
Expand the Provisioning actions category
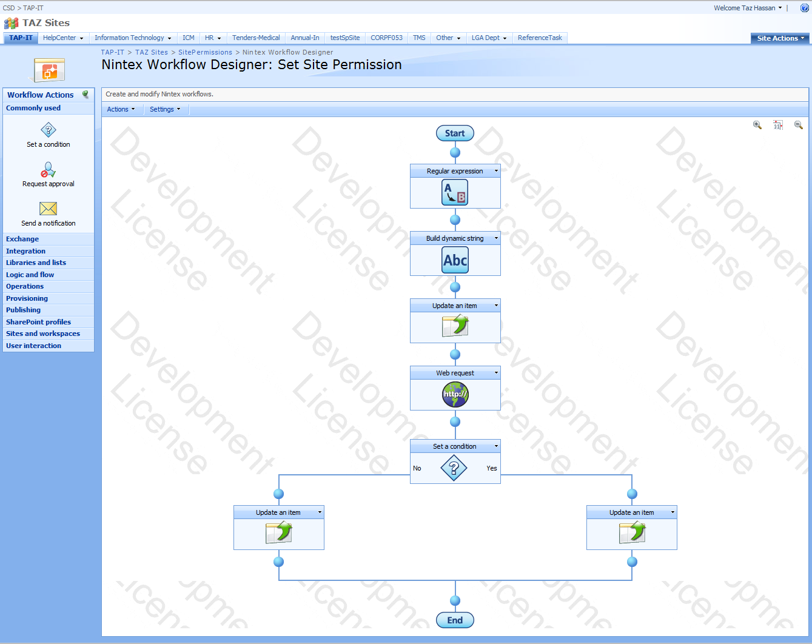click(49, 298)
